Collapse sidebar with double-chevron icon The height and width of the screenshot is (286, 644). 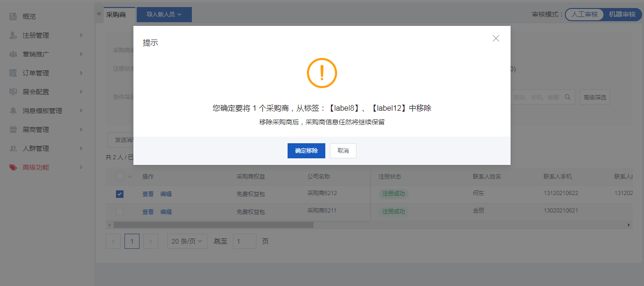pyautogui.click(x=99, y=14)
